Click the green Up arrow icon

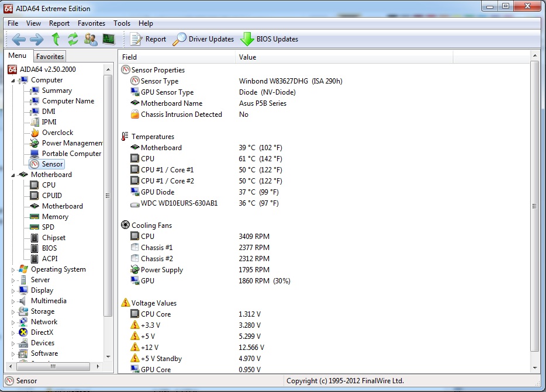pos(56,39)
